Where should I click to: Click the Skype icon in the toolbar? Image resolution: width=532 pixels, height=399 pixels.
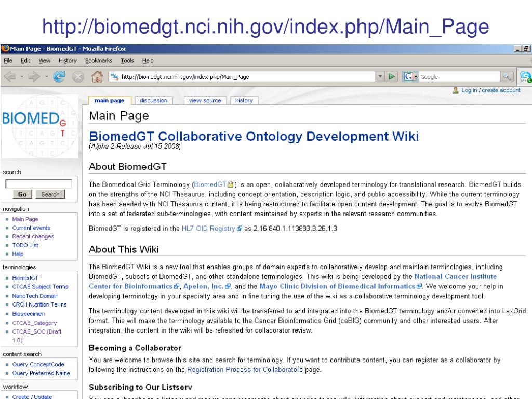[525, 77]
